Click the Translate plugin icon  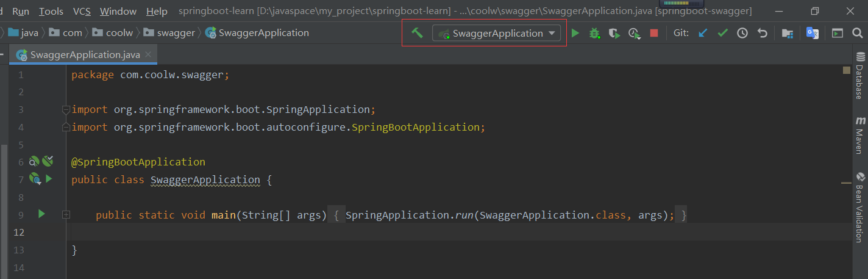(x=813, y=33)
